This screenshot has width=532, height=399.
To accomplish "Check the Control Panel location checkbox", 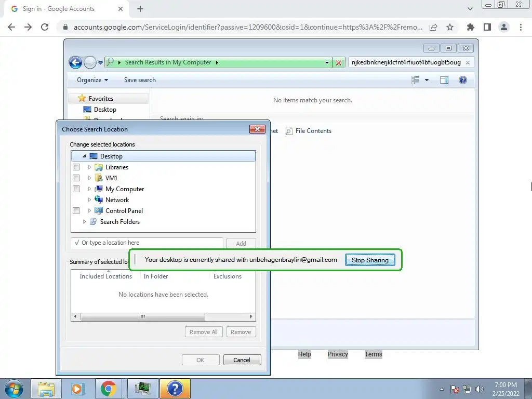I will click(x=76, y=211).
